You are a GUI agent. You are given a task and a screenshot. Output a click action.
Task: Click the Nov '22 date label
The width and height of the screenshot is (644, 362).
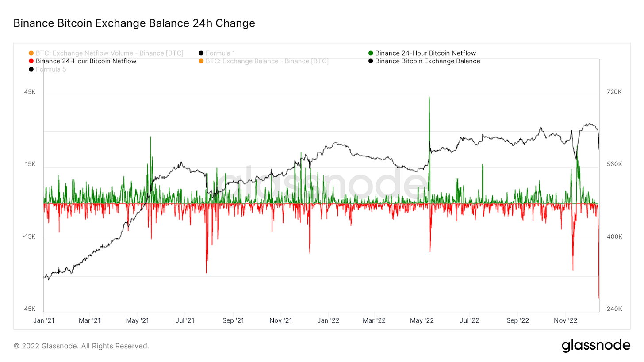pyautogui.click(x=566, y=320)
